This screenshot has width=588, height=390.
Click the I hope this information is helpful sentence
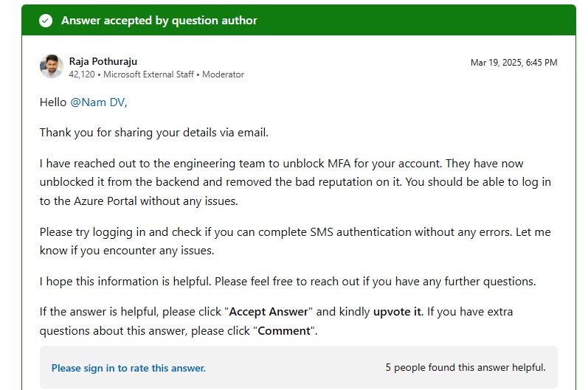pos(288,282)
